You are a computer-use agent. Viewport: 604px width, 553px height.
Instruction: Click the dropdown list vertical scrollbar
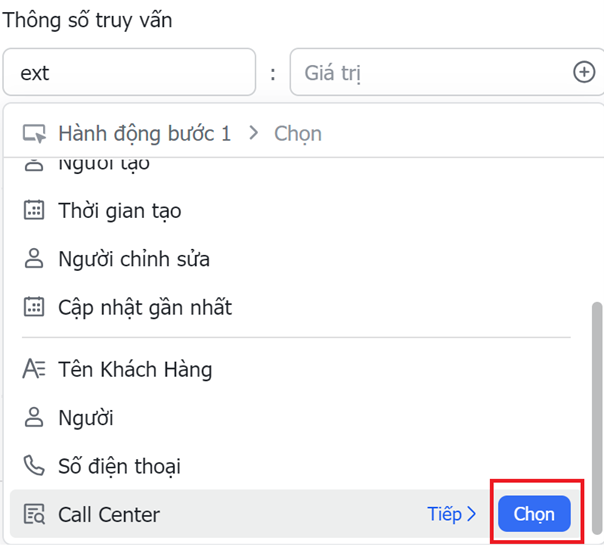(597, 400)
